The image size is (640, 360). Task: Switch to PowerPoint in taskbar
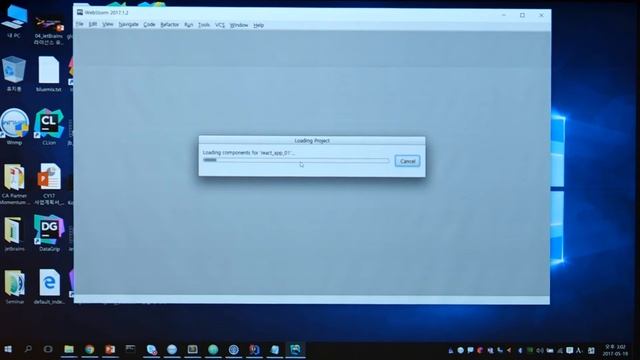pyautogui.click(x=110, y=349)
